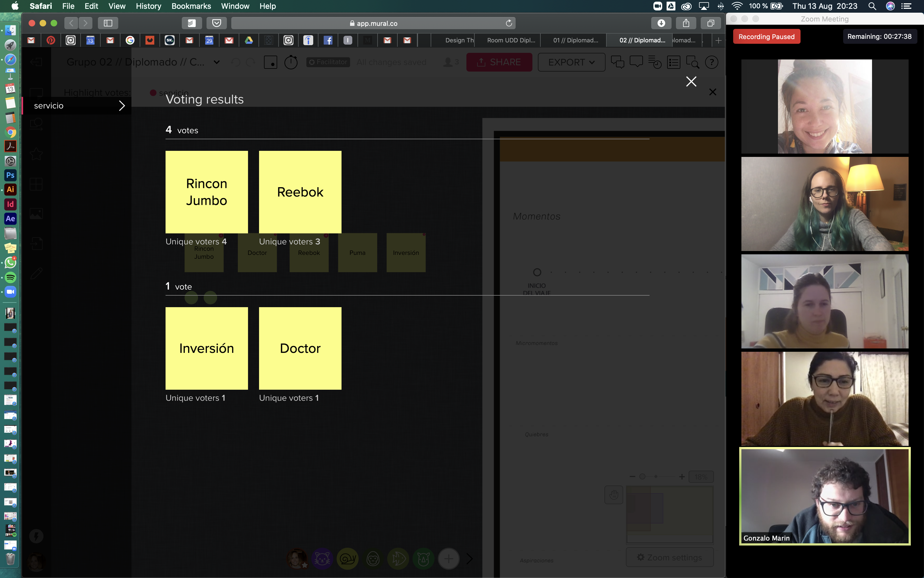Click the SHARE button in Mural
The height and width of the screenshot is (578, 924).
pos(499,62)
